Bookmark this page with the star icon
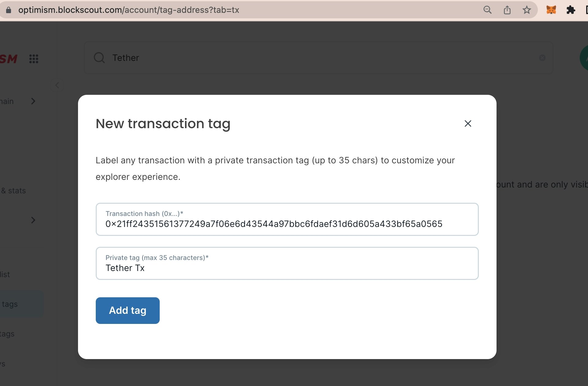 (527, 10)
